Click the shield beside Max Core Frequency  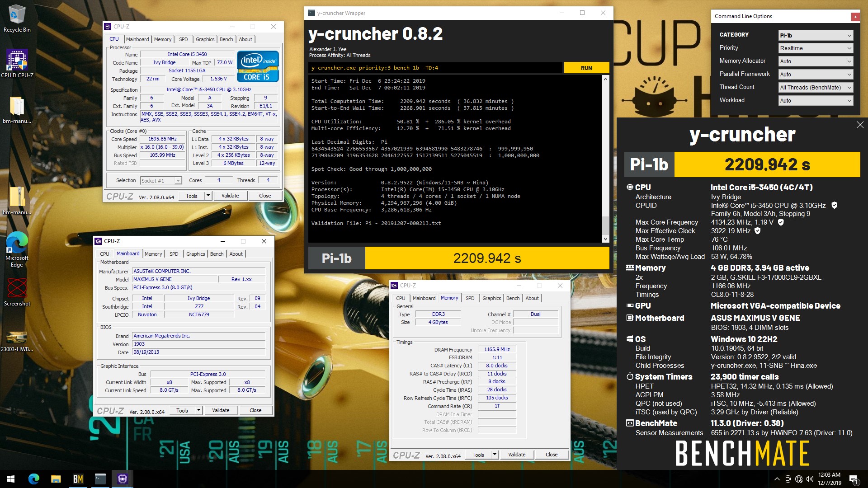[781, 222]
